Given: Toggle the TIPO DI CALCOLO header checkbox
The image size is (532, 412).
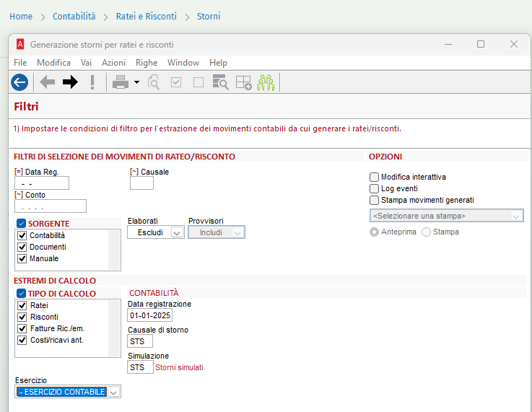Looking at the screenshot, I should pos(21,294).
